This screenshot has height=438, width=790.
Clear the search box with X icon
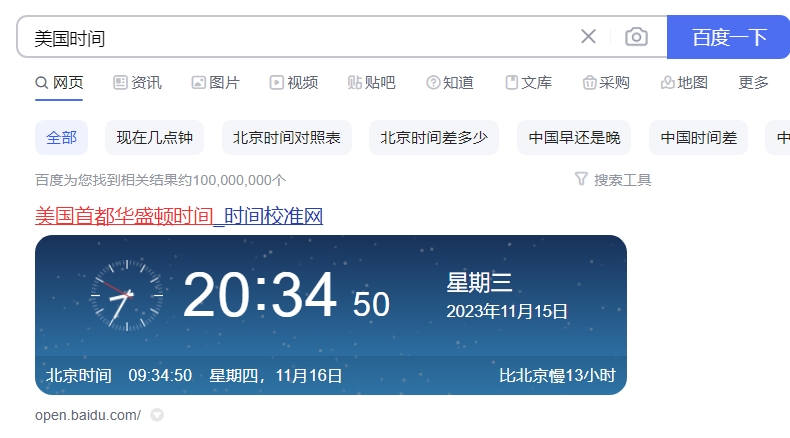588,37
